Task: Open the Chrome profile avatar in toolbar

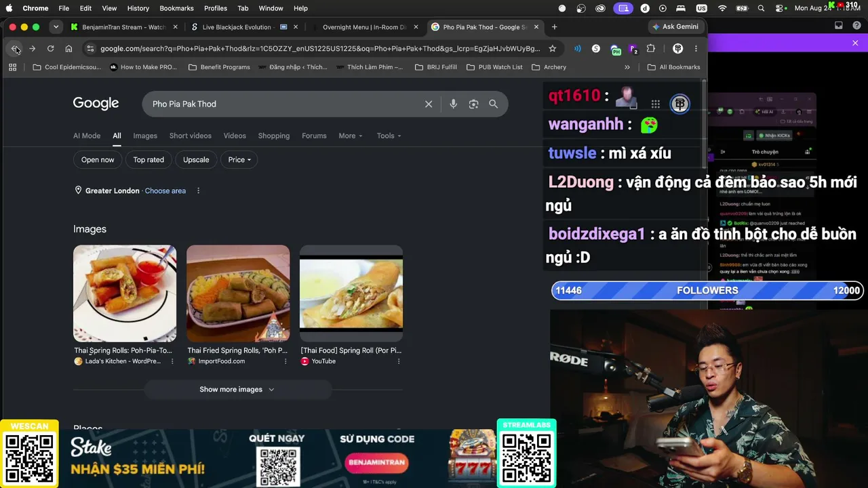Action: pos(677,49)
